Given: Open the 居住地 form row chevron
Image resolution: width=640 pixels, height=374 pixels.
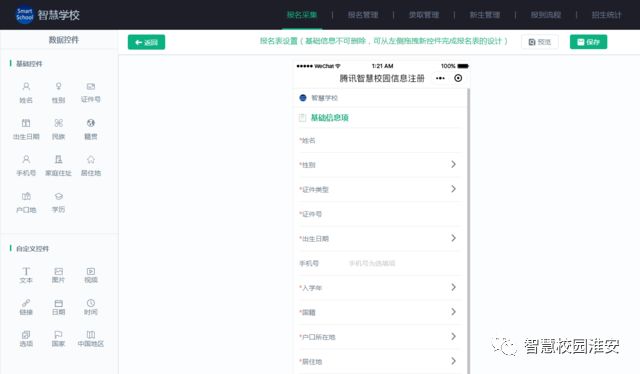Looking at the screenshot, I should click(x=453, y=361).
